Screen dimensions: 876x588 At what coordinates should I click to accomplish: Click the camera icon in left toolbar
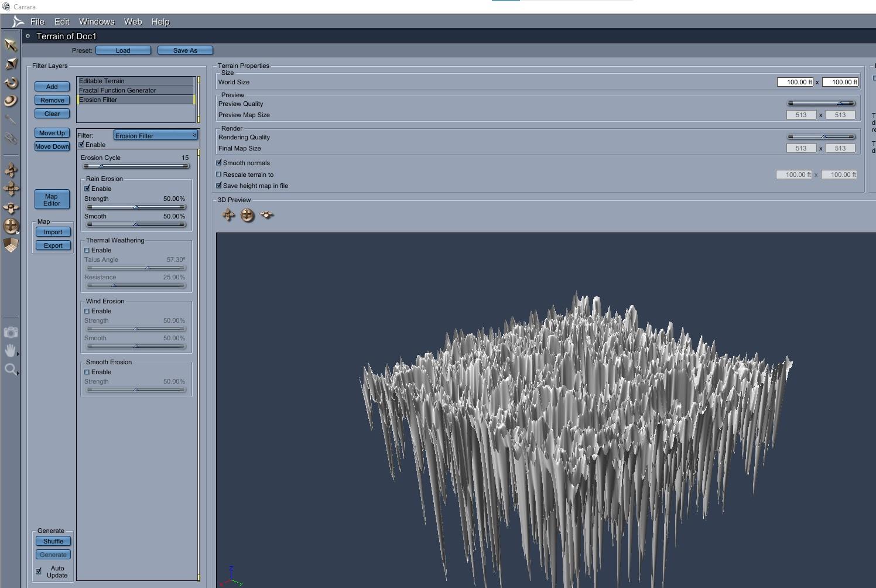tap(11, 333)
